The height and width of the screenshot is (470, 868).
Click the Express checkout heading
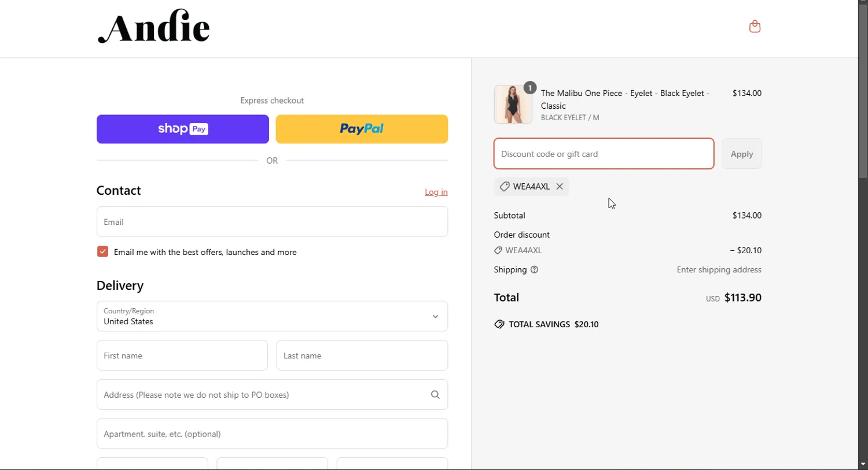272,101
